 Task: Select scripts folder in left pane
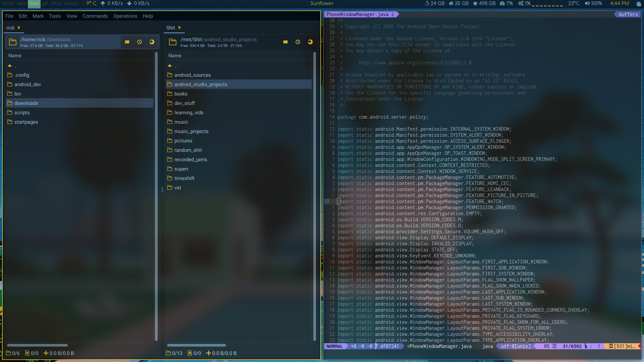[x=79, y=113]
